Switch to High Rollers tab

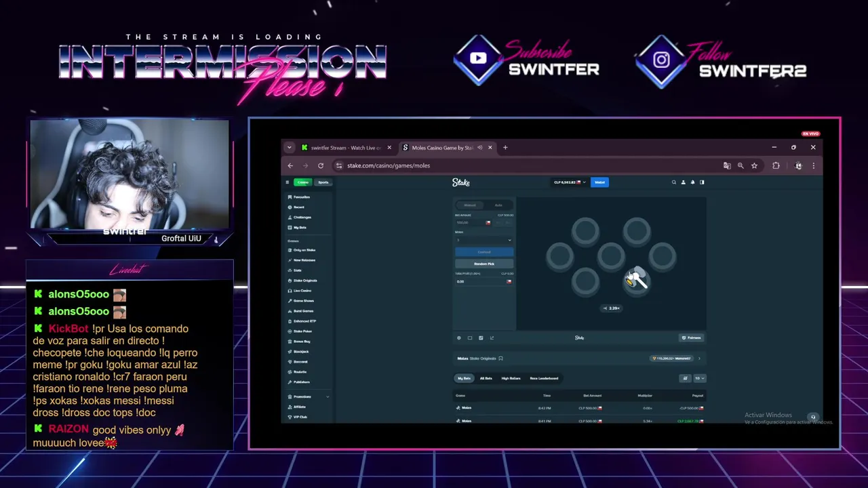(x=511, y=378)
